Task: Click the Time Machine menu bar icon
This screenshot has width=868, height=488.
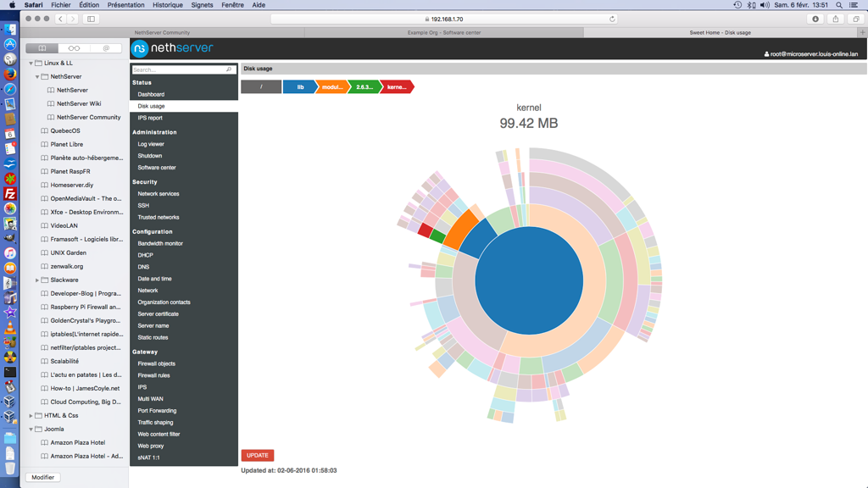Action: 737,5
